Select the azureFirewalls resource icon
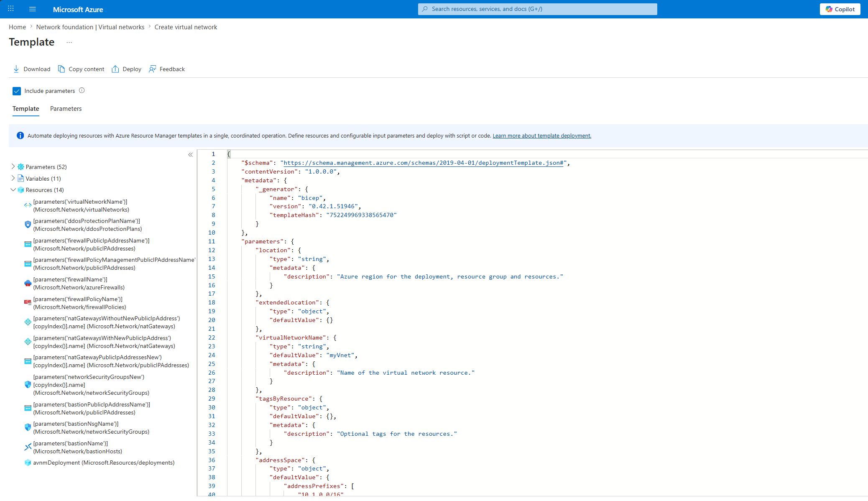Viewport: 868px width, 501px height. [x=28, y=283]
